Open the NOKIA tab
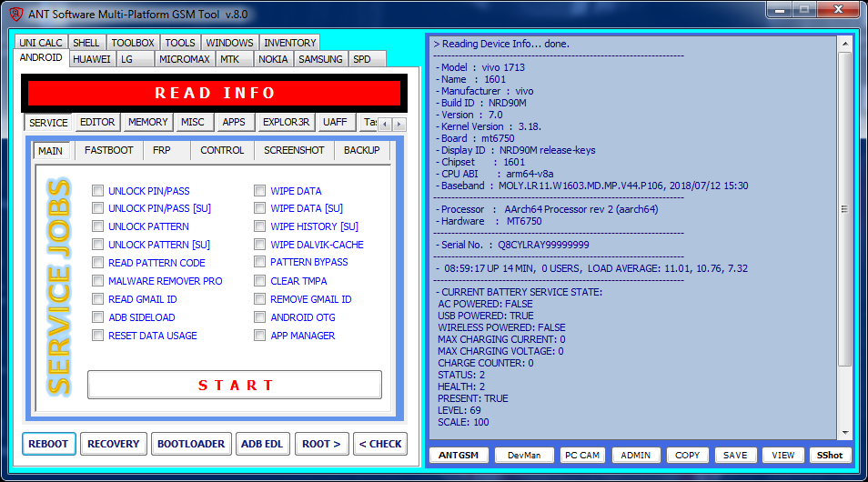This screenshot has width=868, height=482. (x=274, y=59)
